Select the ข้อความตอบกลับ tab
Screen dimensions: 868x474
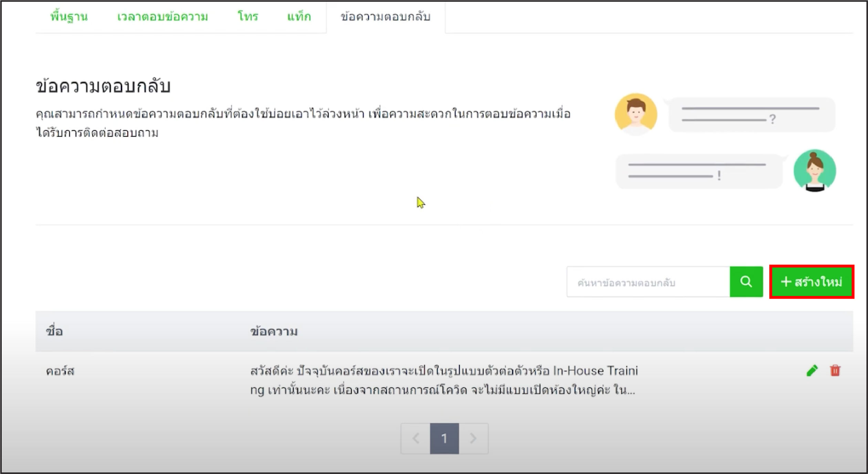pyautogui.click(x=385, y=17)
